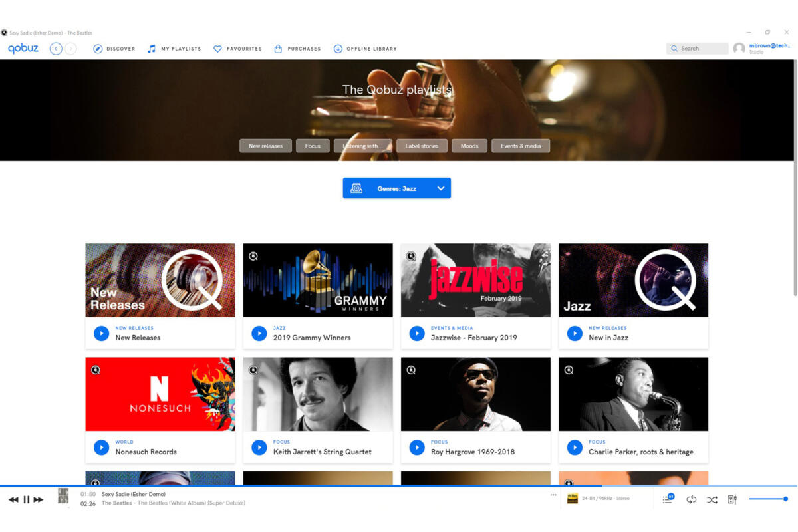Adjust the volume slider

(x=768, y=499)
